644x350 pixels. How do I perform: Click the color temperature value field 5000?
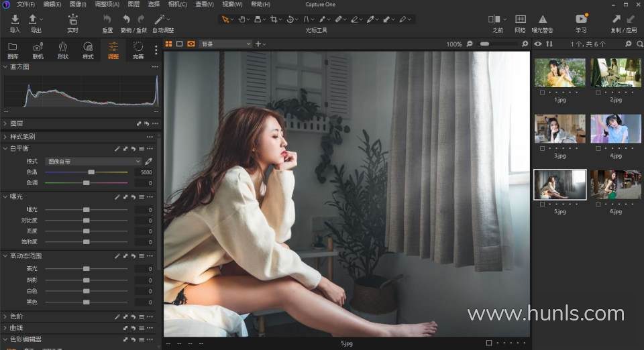point(145,172)
